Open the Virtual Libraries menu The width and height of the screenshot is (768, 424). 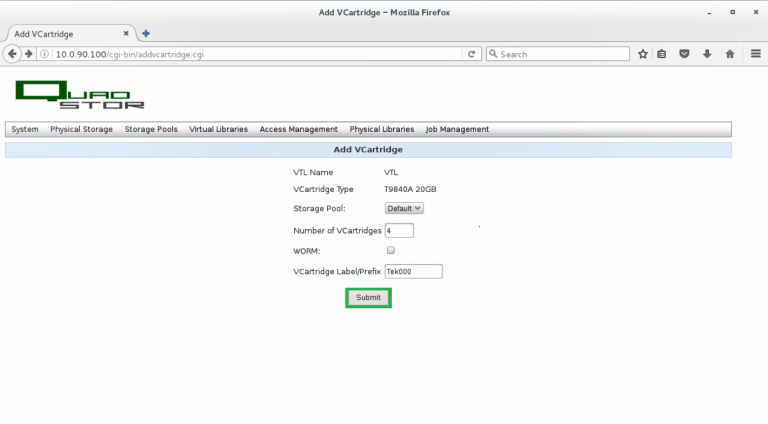pyautogui.click(x=218, y=129)
